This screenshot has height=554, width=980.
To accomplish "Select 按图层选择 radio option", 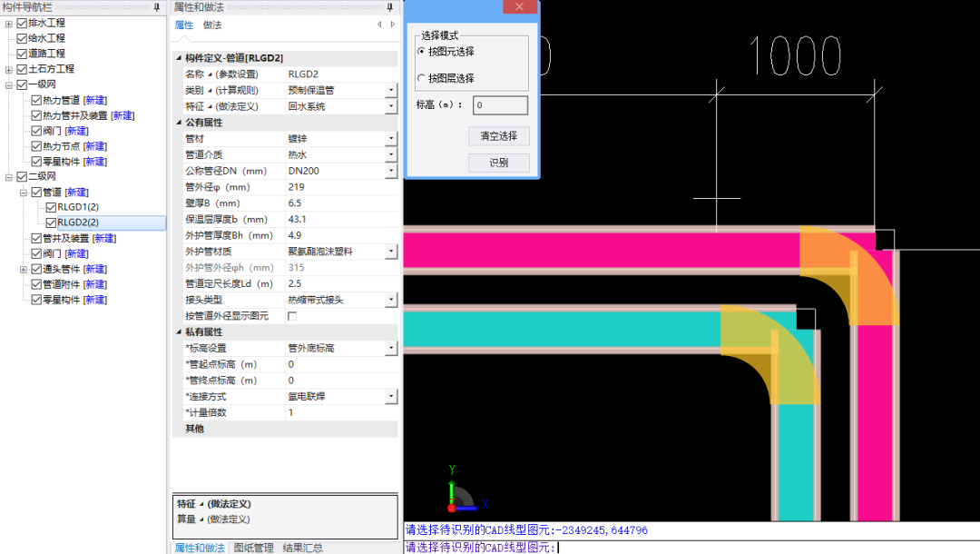I will 421,78.
